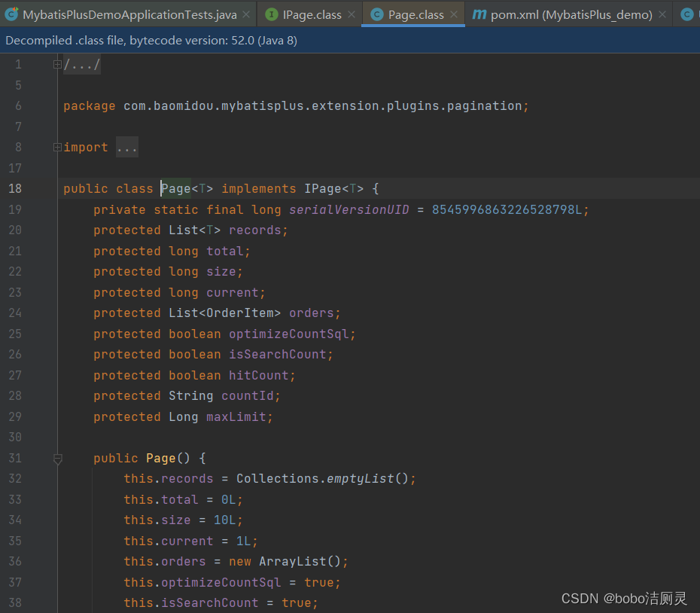Click the serialVersionUID field name
The height and width of the screenshot is (613, 700).
(348, 209)
